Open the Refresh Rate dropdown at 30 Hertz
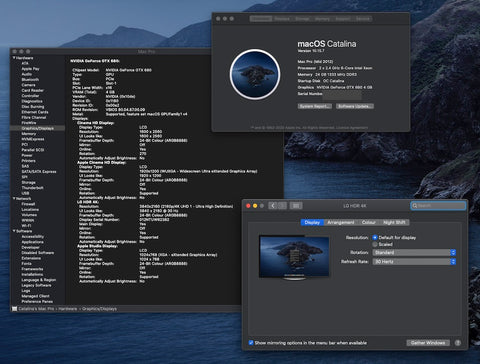 [414, 262]
